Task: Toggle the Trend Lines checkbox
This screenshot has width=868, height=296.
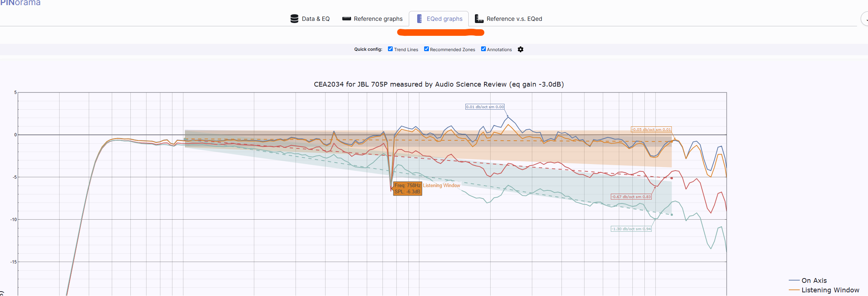Action: click(x=390, y=49)
